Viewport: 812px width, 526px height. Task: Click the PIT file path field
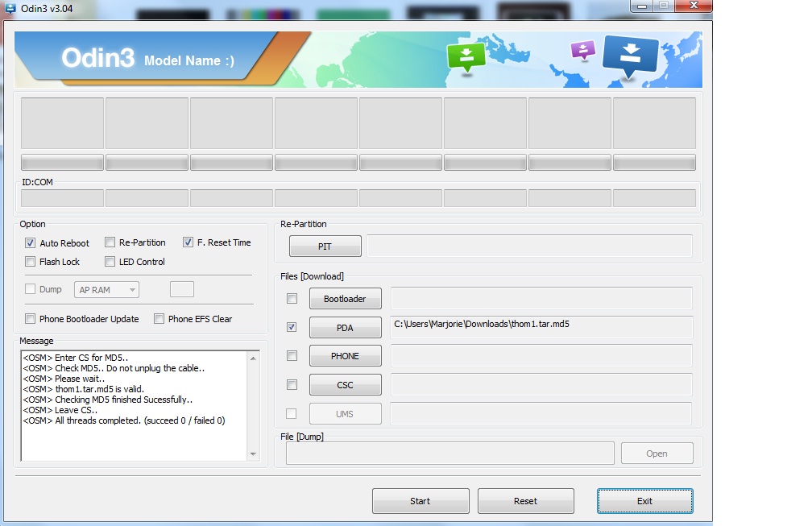529,246
